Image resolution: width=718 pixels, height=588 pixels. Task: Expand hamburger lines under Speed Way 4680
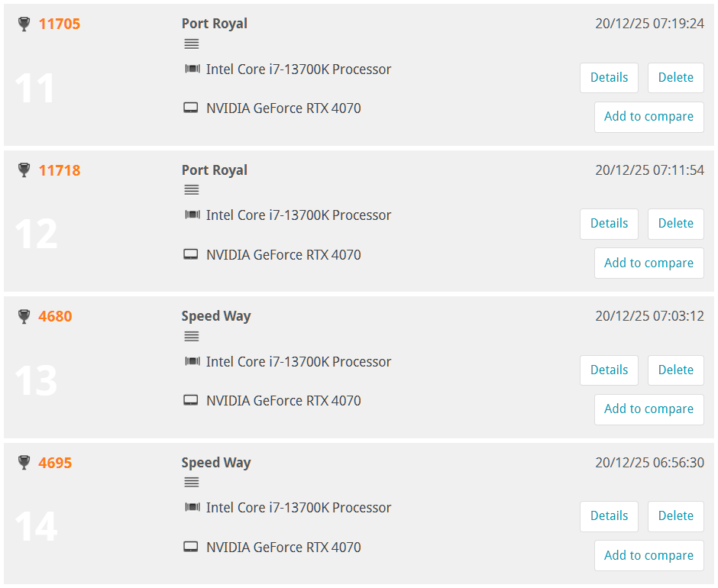point(192,336)
